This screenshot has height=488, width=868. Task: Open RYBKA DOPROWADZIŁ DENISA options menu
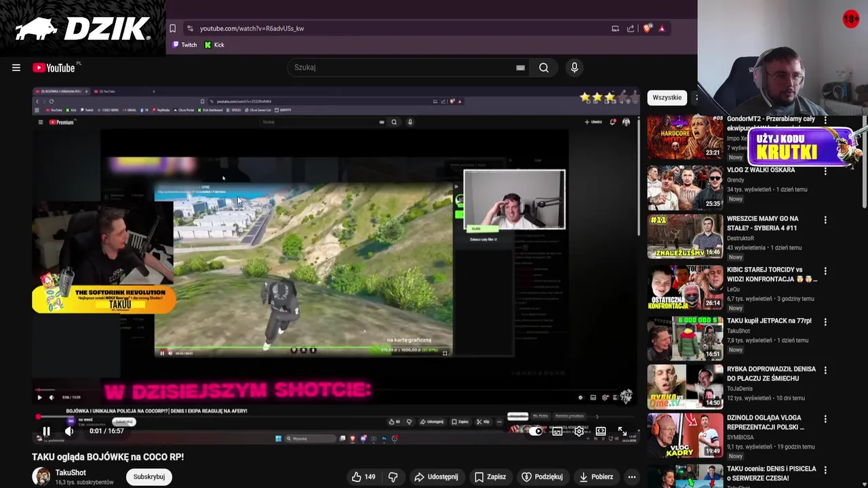coord(825,371)
